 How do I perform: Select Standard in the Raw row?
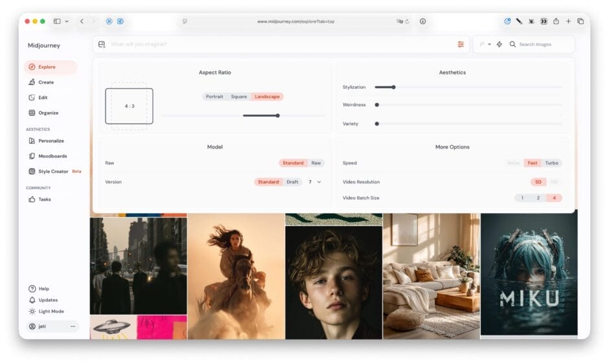(293, 163)
